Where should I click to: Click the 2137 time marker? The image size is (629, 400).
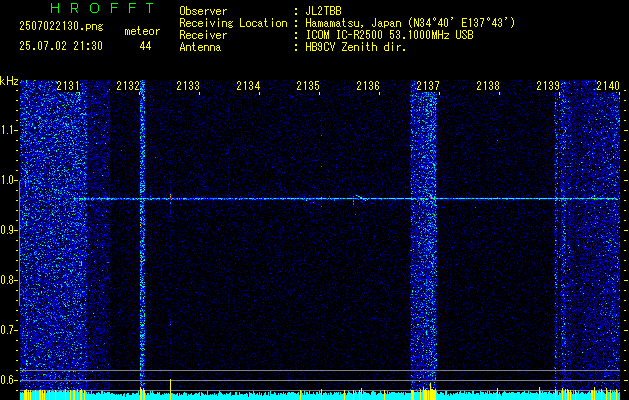(x=428, y=85)
